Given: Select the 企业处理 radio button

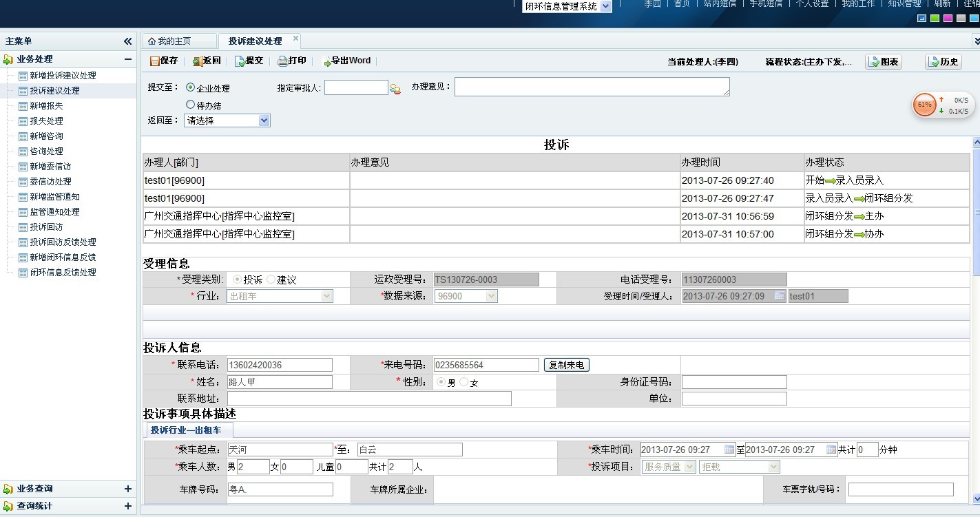Looking at the screenshot, I should [191, 87].
